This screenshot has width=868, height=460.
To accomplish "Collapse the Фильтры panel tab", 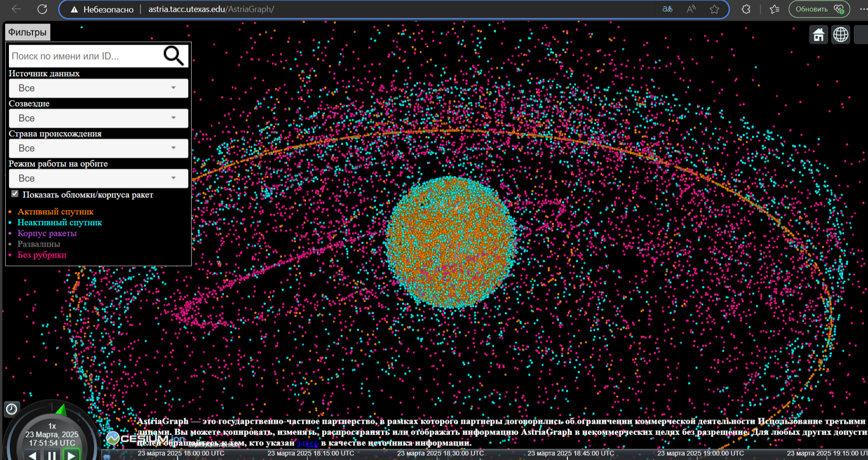I will [x=27, y=33].
